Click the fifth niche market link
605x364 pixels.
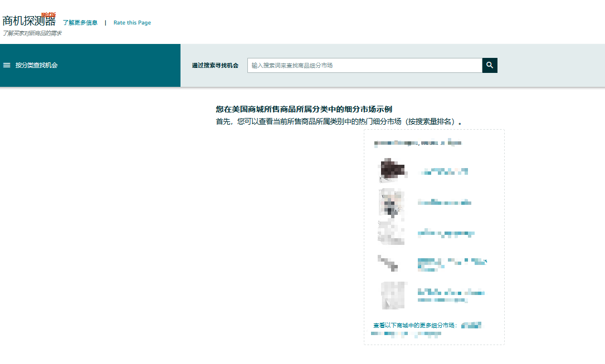pos(451,296)
